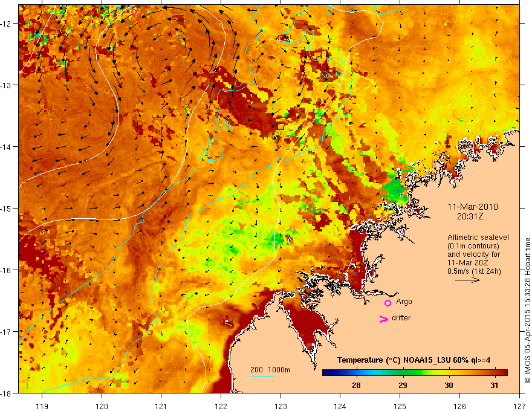Click the magenta drifter arrowhead legend symbol
Image resolution: width=532 pixels, height=411 pixels.
click(x=384, y=319)
